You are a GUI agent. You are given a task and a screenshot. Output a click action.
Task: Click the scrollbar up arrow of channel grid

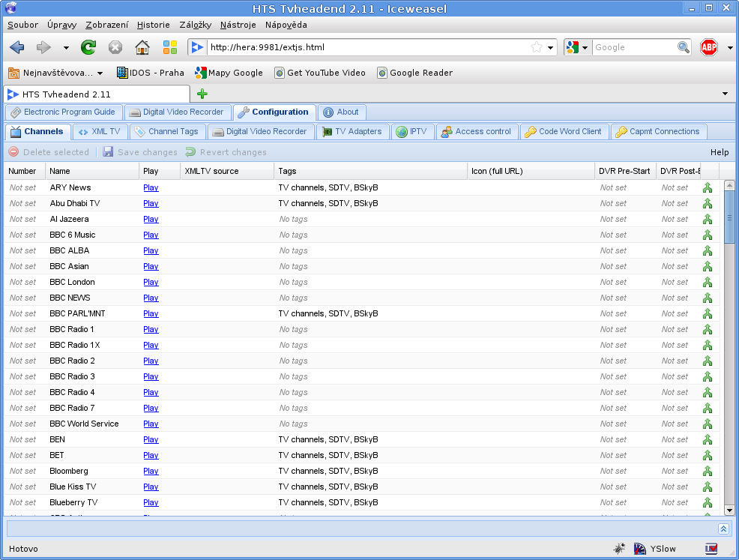(729, 184)
